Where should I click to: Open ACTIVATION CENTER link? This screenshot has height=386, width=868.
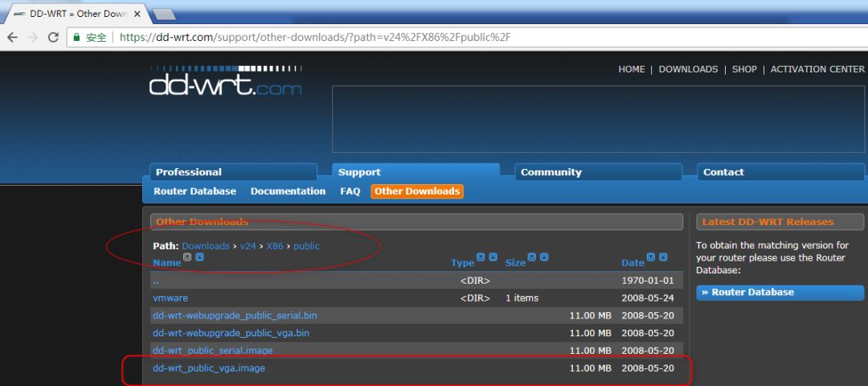817,69
